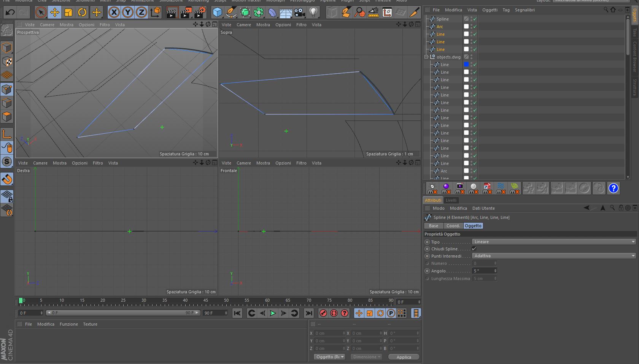The width and height of the screenshot is (639, 364).
Task: Click the blue color swatch of Line
Action: click(466, 65)
